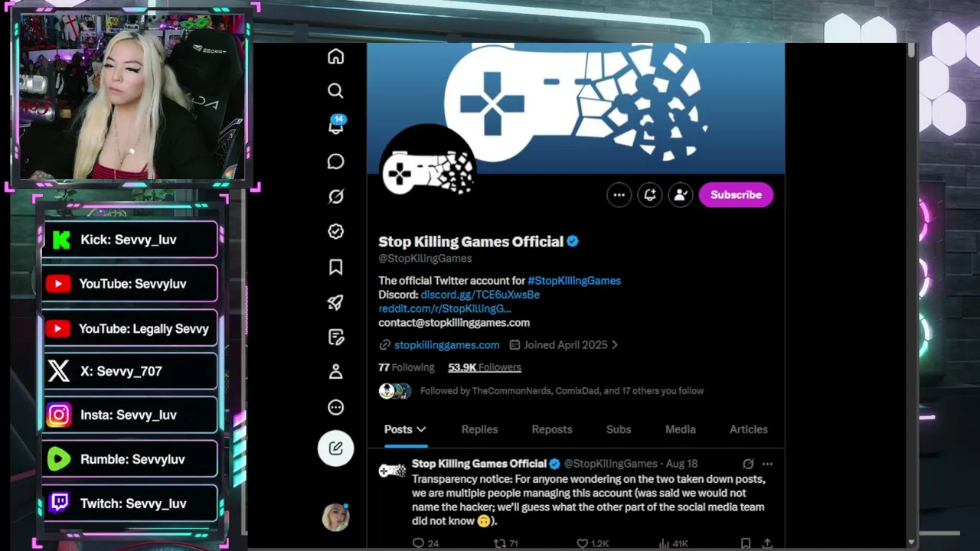Open the Chat messages icon in sidebar
This screenshot has height=551, width=980.
(335, 161)
